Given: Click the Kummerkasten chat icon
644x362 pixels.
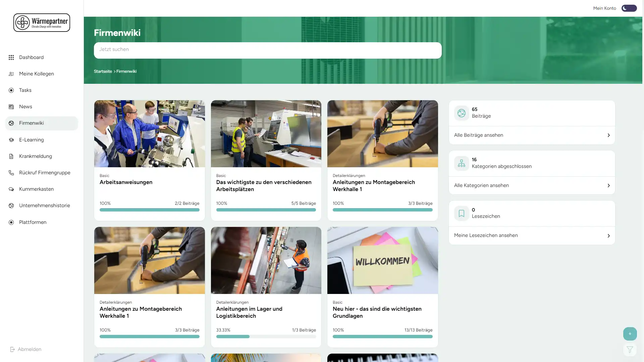Looking at the screenshot, I should (11, 189).
